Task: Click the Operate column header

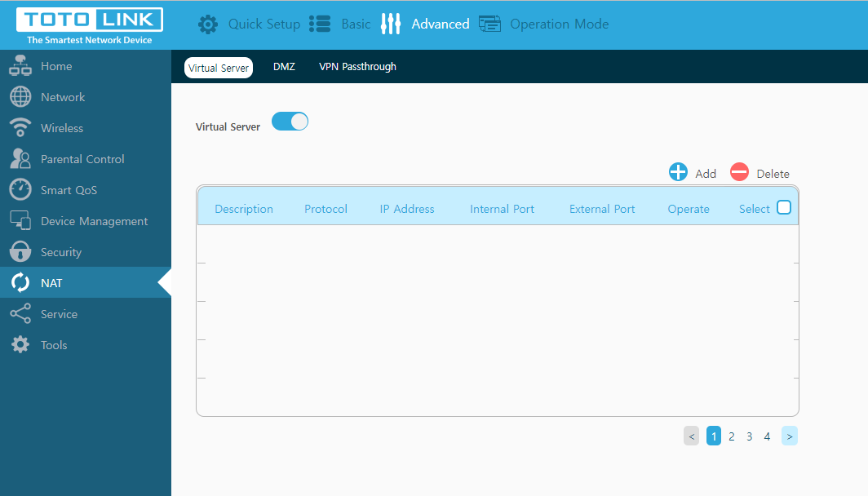Action: click(689, 209)
